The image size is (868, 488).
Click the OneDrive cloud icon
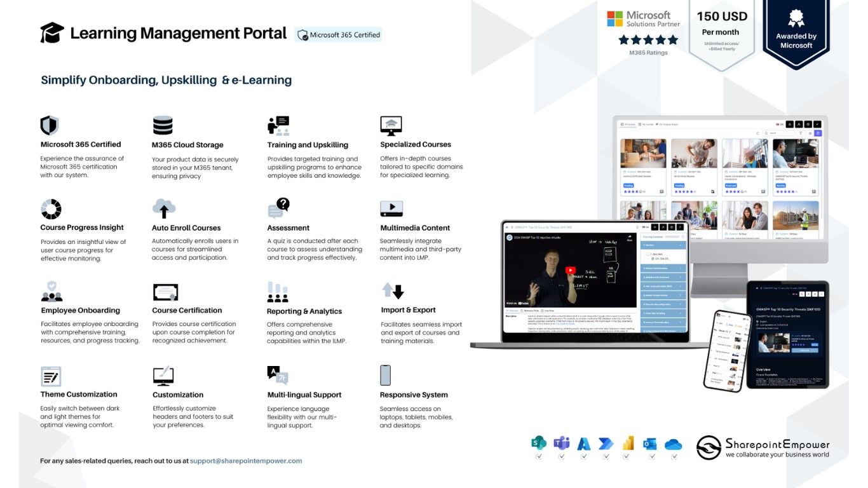673,444
